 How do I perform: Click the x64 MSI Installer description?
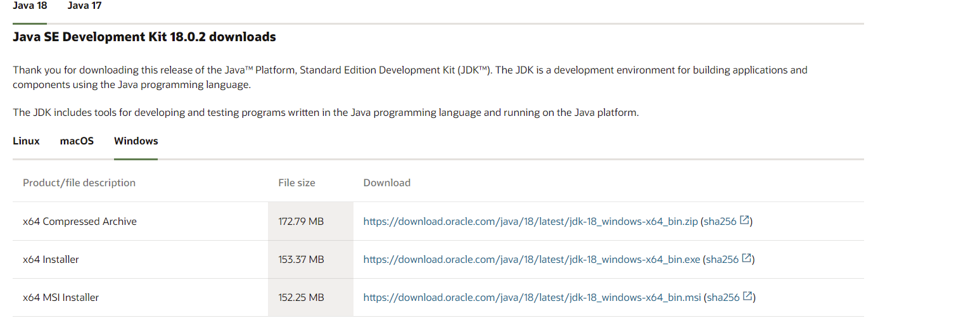click(61, 297)
